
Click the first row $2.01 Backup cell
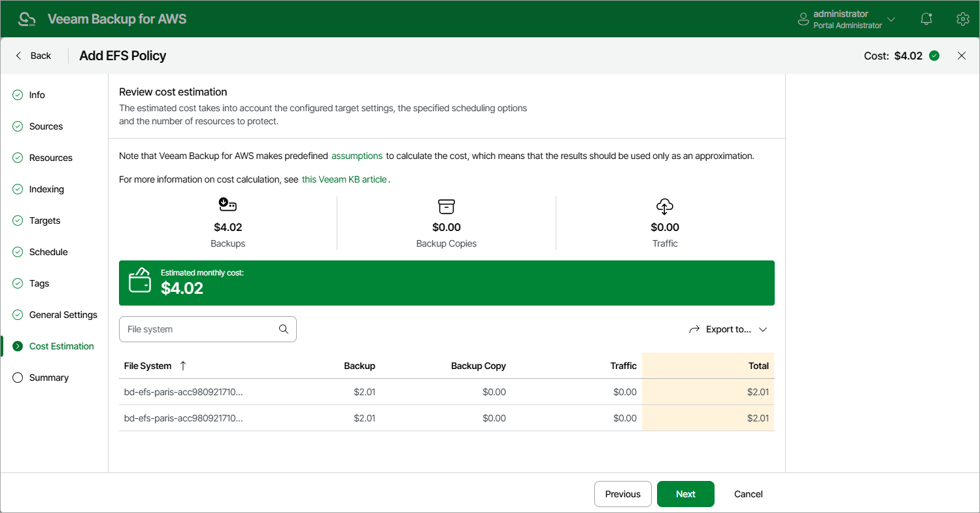tap(364, 392)
